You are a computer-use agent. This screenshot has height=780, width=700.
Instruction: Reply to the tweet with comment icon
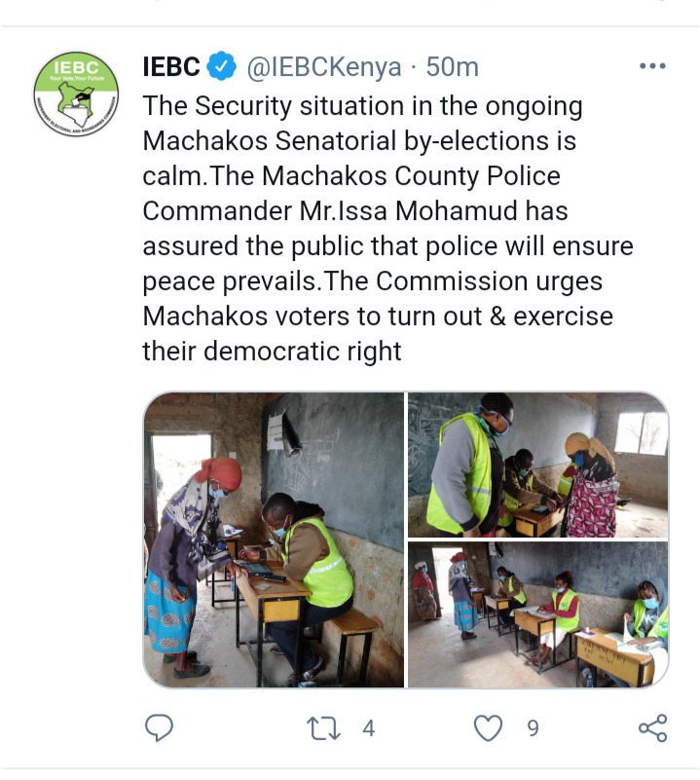pyautogui.click(x=159, y=727)
